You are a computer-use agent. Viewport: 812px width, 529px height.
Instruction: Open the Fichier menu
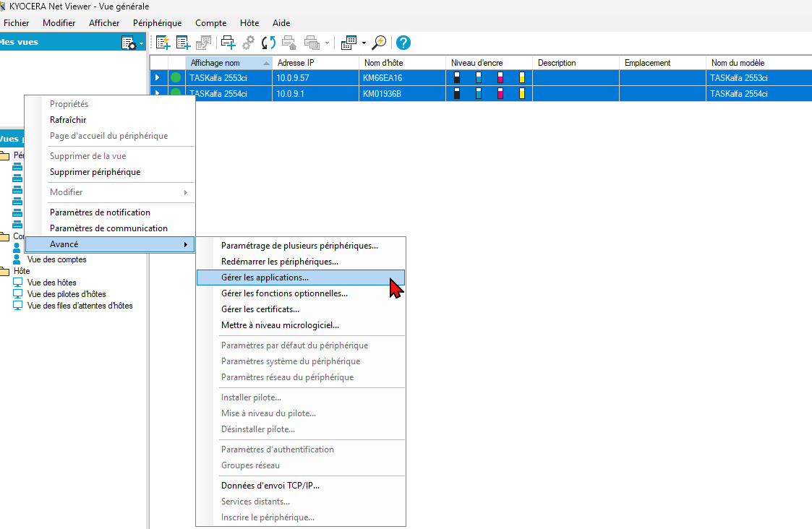pos(16,23)
